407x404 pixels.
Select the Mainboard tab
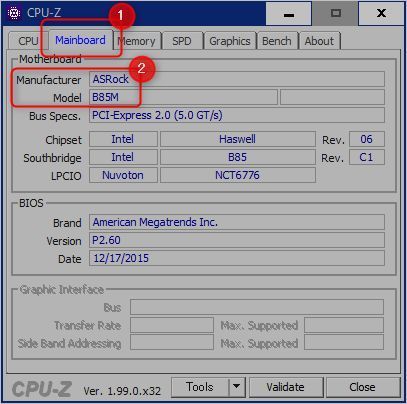[x=80, y=40]
